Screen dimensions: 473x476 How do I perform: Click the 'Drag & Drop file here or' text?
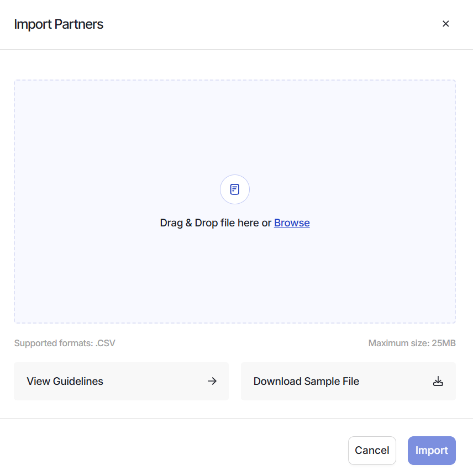coord(216,223)
